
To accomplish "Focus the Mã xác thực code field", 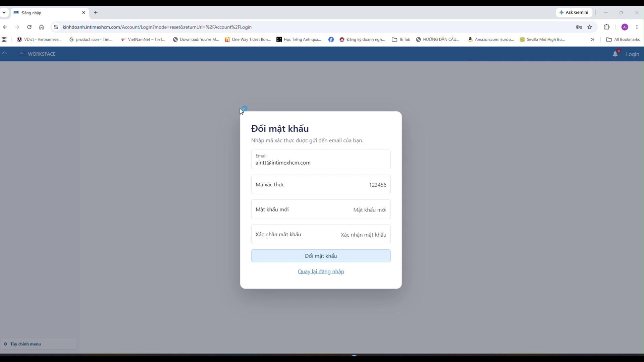I will pos(321,185).
